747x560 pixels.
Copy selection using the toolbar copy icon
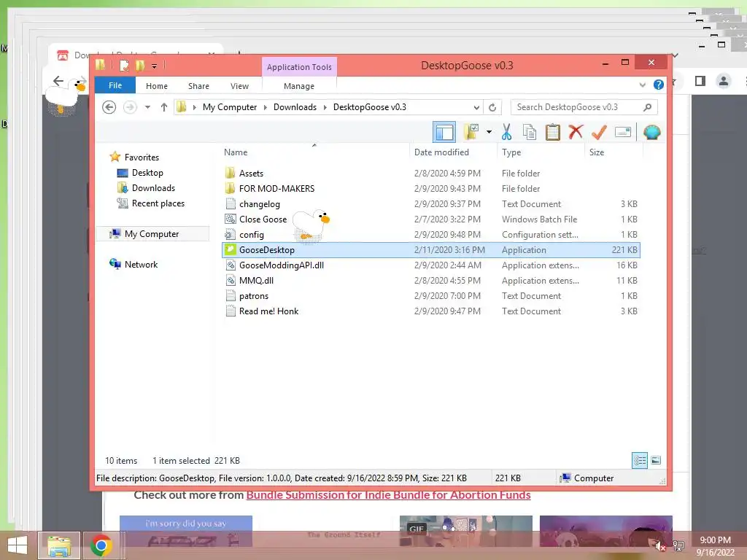click(530, 132)
